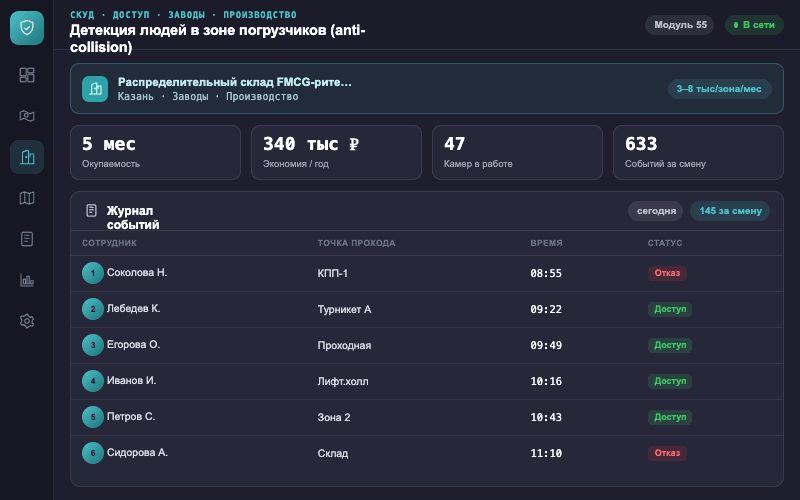Click the 3–8 тыс/зона/мес price pill
This screenshot has width=800, height=500.
719,89
